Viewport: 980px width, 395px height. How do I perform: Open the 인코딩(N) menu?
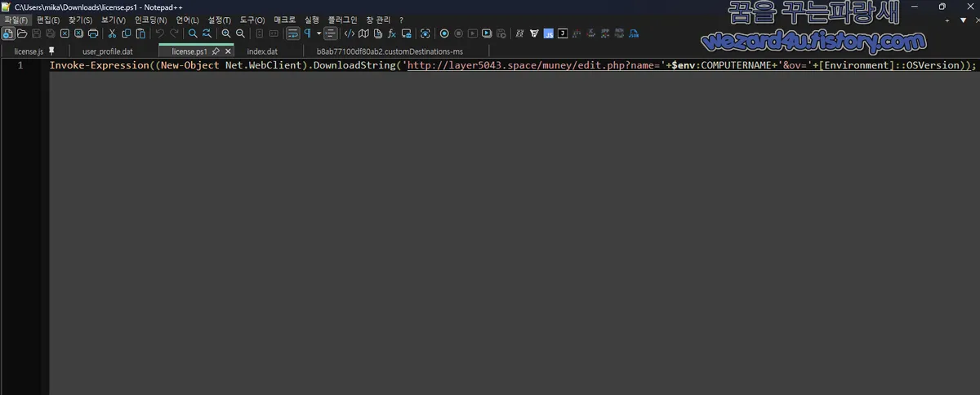(150, 20)
